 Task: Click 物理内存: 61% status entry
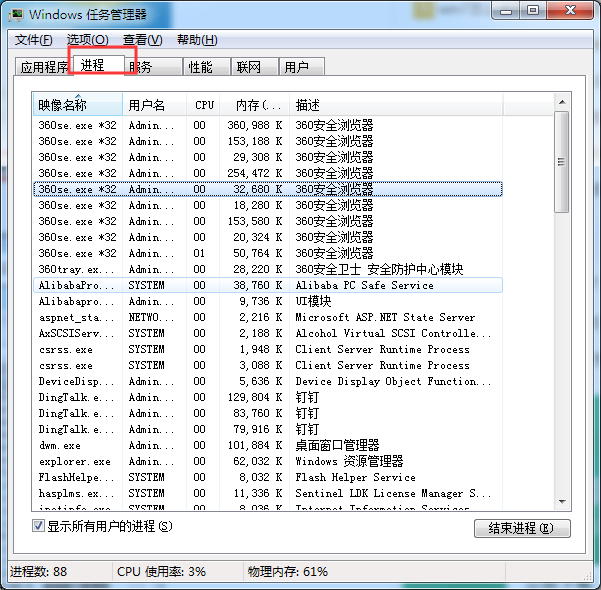(x=287, y=572)
